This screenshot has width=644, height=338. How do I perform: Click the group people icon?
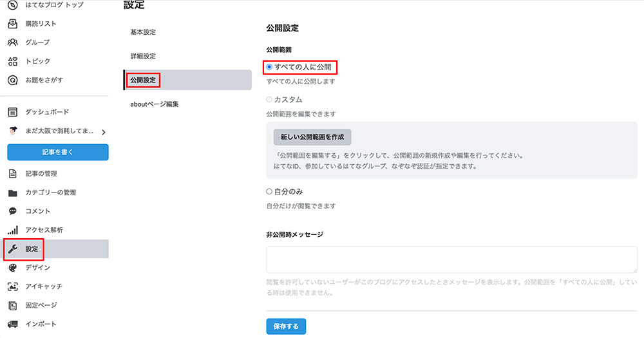(13, 42)
